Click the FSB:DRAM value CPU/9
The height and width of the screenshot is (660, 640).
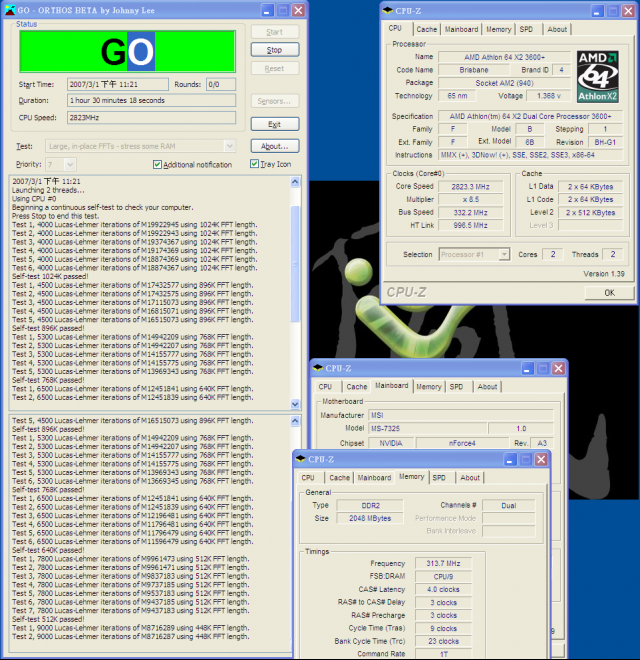(x=443, y=576)
